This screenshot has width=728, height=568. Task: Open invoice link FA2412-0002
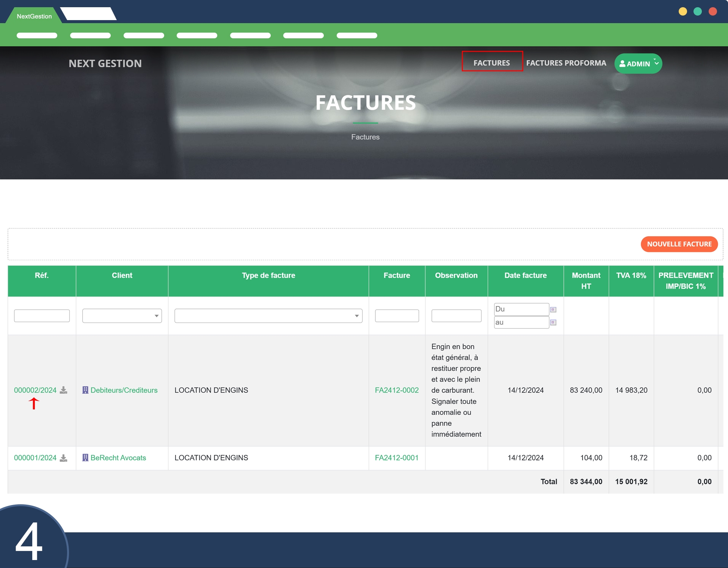397,390
